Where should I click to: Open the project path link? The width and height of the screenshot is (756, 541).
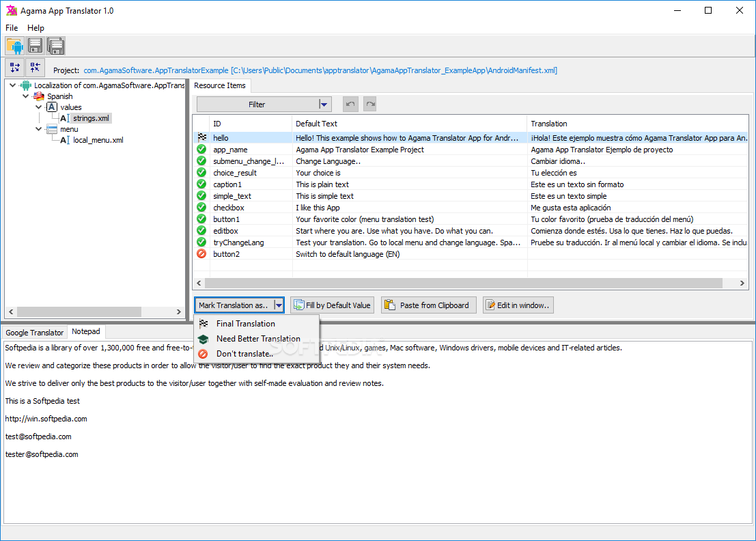[320, 70]
